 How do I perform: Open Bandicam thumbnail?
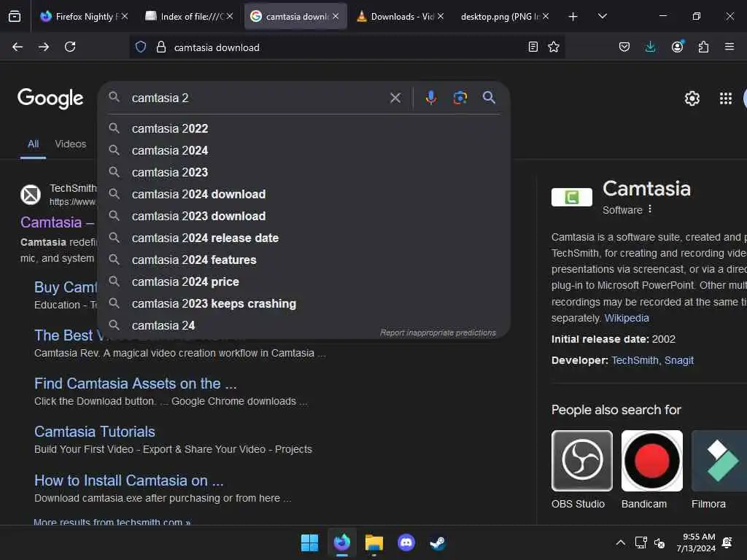coord(651,461)
